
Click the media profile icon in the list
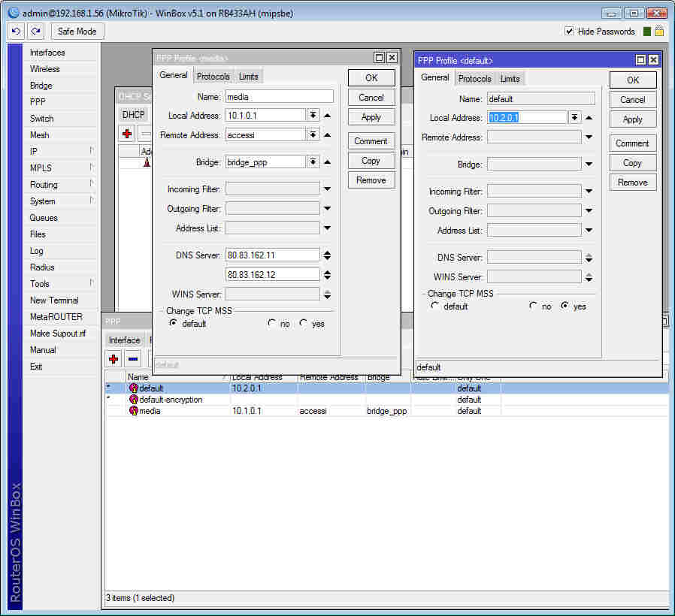coord(134,411)
